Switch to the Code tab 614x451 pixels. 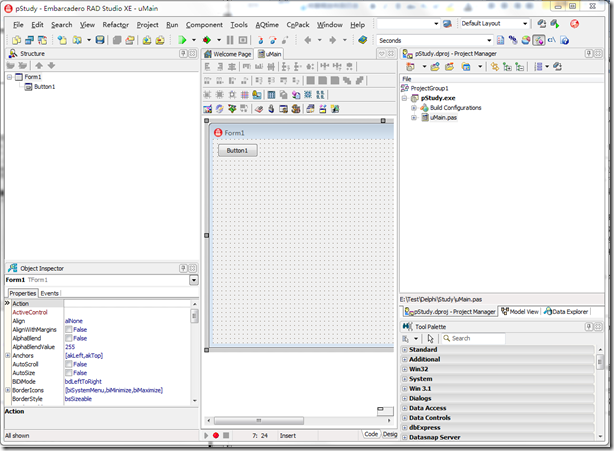pyautogui.click(x=370, y=434)
